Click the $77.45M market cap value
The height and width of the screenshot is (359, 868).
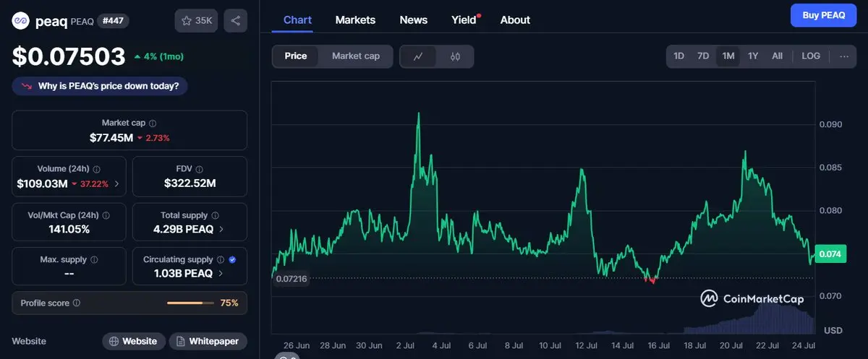pyautogui.click(x=111, y=137)
